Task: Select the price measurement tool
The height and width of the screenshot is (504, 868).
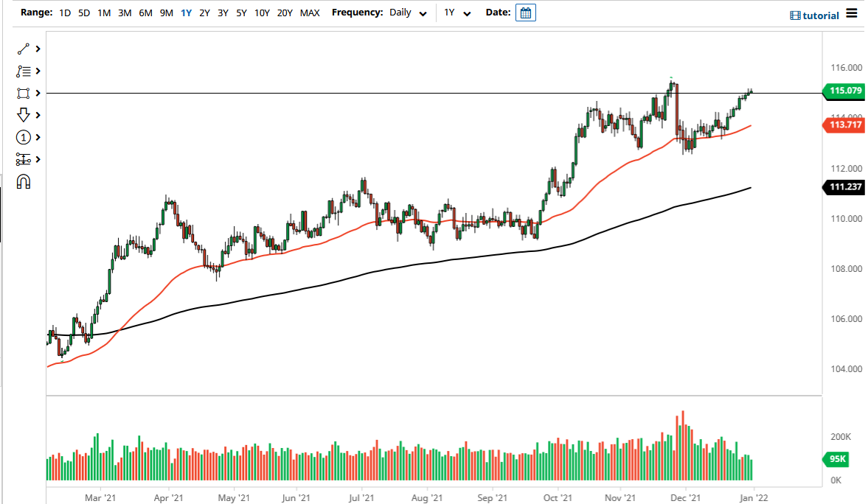Action: coord(24,159)
